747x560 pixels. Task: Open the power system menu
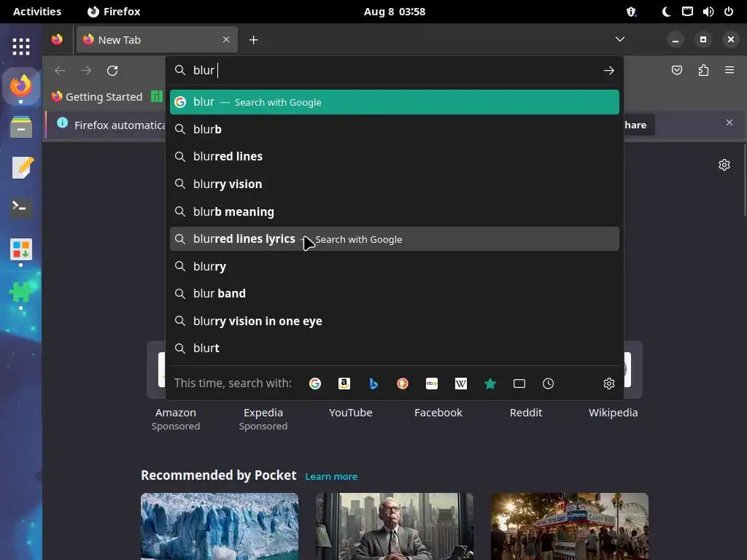(729, 12)
